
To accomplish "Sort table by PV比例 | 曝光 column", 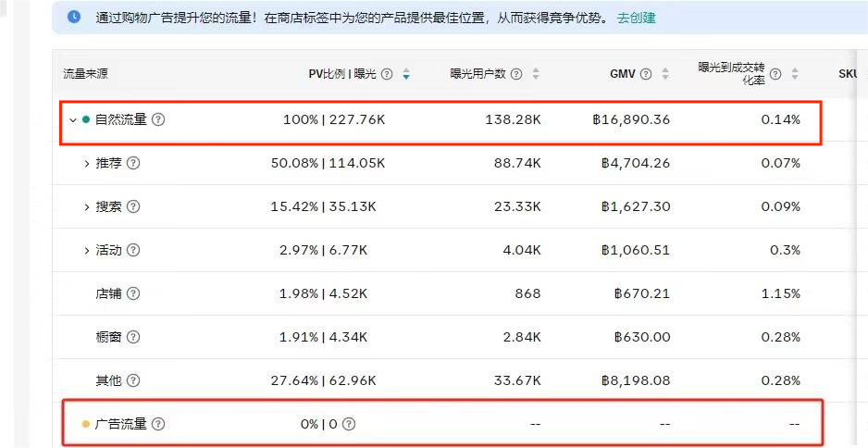I will (406, 74).
